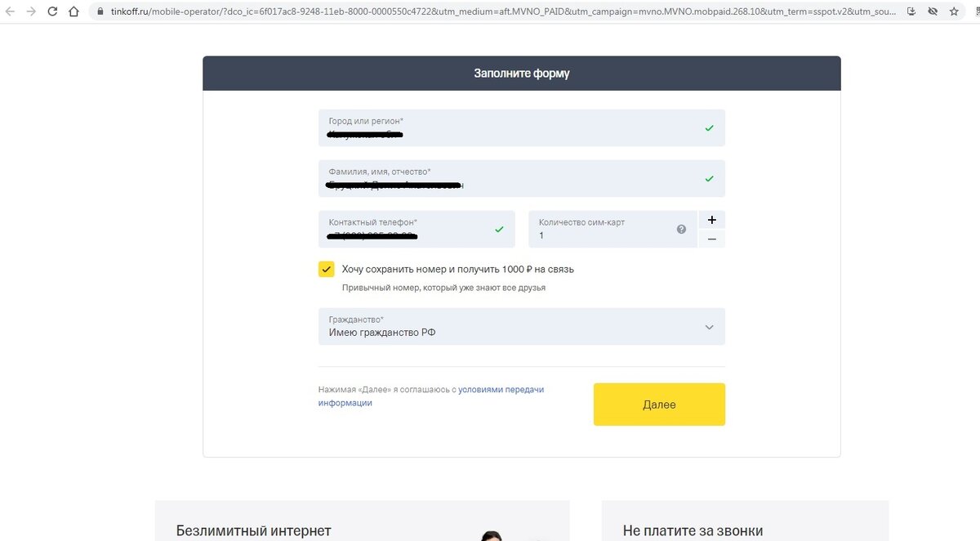Viewport: 980px width, 541px height.
Task: Click the padlock site info icon
Action: (x=100, y=12)
